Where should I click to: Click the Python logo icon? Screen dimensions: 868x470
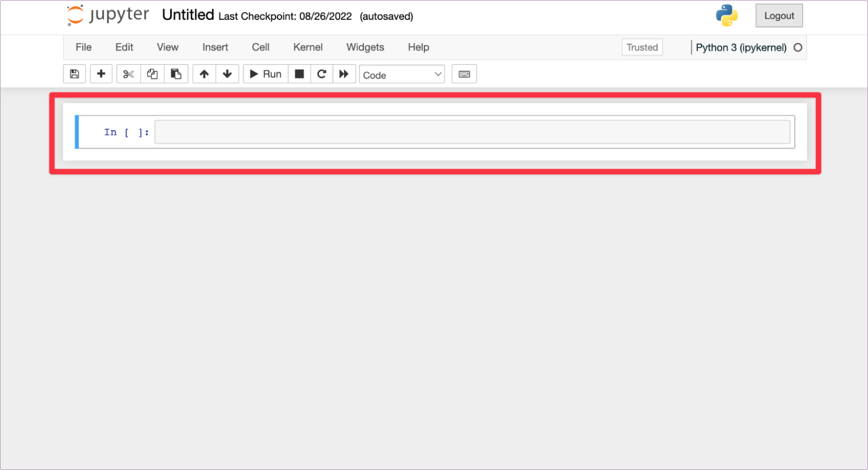pos(726,16)
